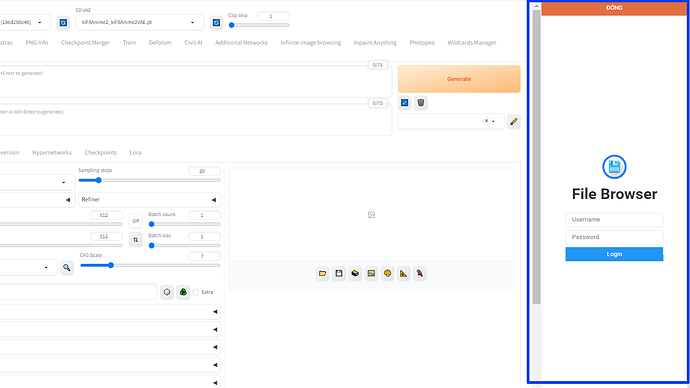Toggle the blue arrow apply-prompt button
This screenshot has height=388, width=690.
[x=404, y=102]
